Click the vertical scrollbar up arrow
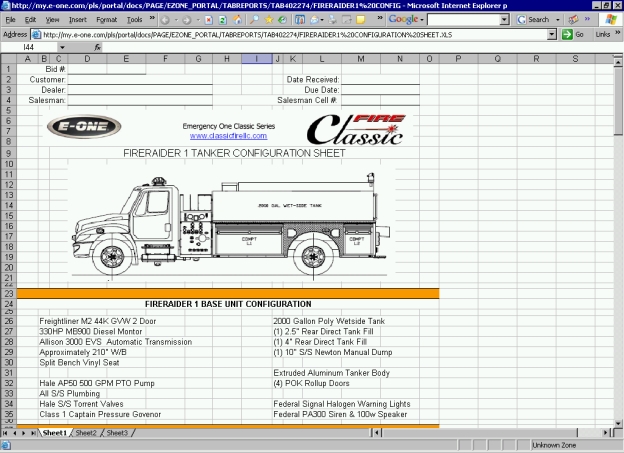Screen dimensions: 624x453 click(618, 62)
